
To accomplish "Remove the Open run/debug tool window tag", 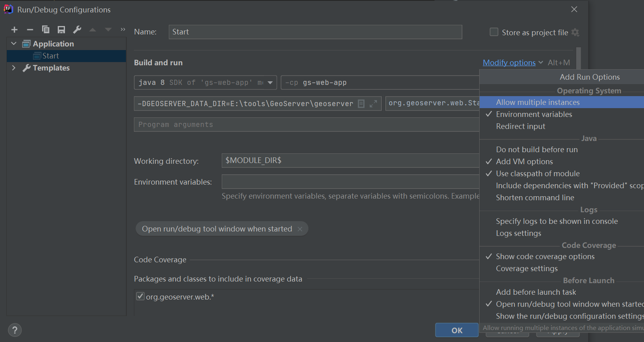I will coord(300,229).
